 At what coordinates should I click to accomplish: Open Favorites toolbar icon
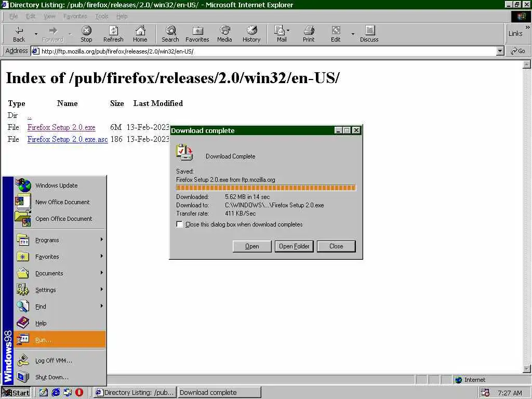coord(197,34)
